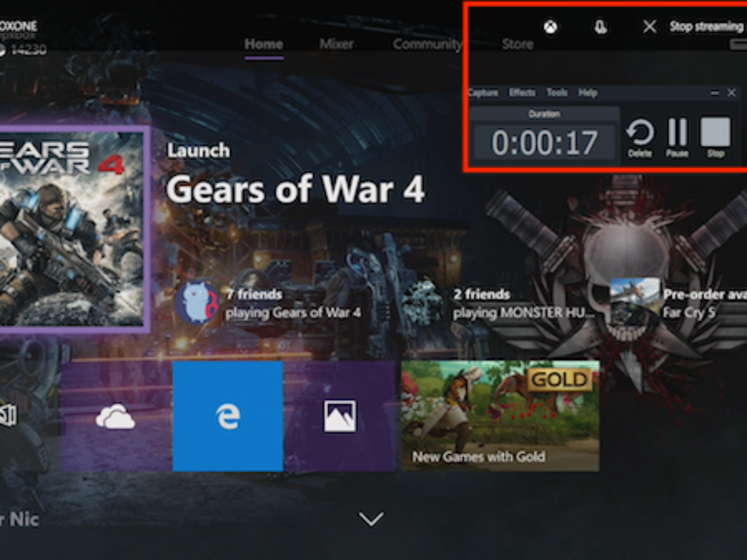Switch to the Store tab
This screenshot has width=747, height=560.
pos(517,44)
